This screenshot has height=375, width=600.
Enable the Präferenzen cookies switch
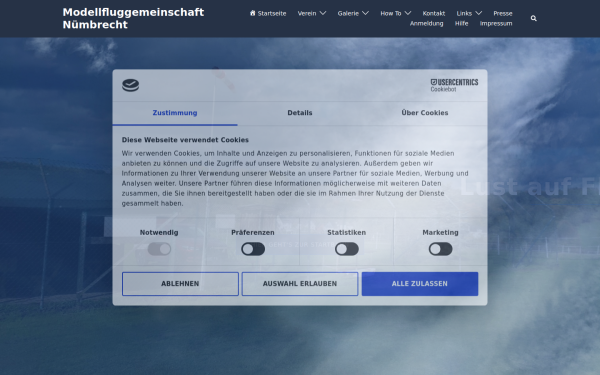(x=253, y=249)
